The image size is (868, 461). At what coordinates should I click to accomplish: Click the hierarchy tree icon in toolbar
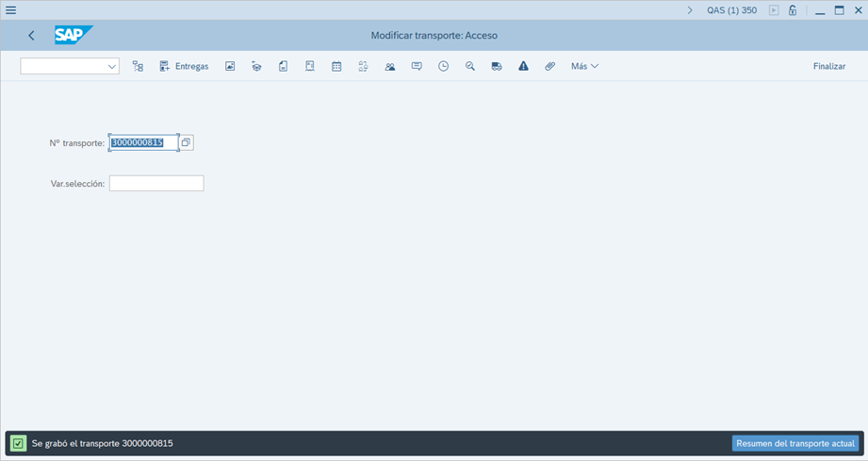(x=138, y=66)
